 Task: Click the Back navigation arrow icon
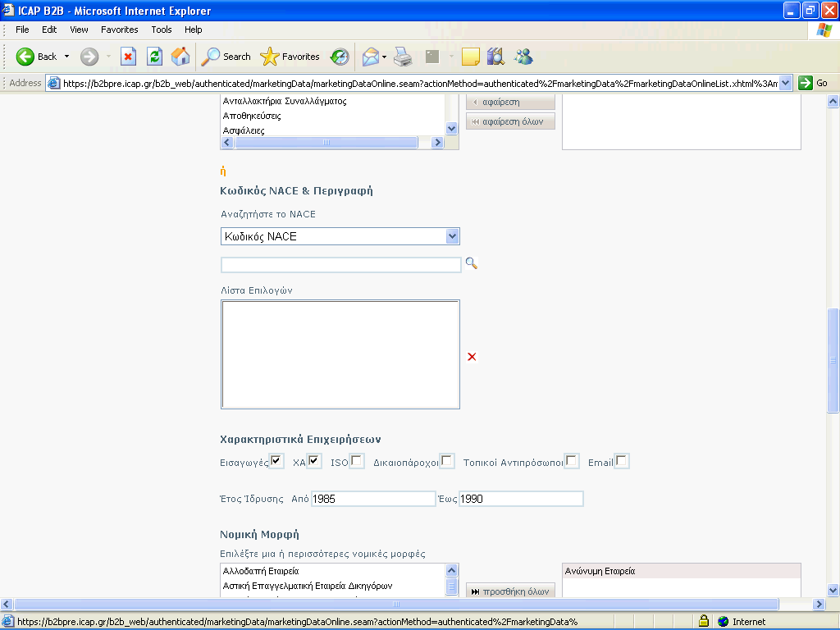(x=25, y=57)
